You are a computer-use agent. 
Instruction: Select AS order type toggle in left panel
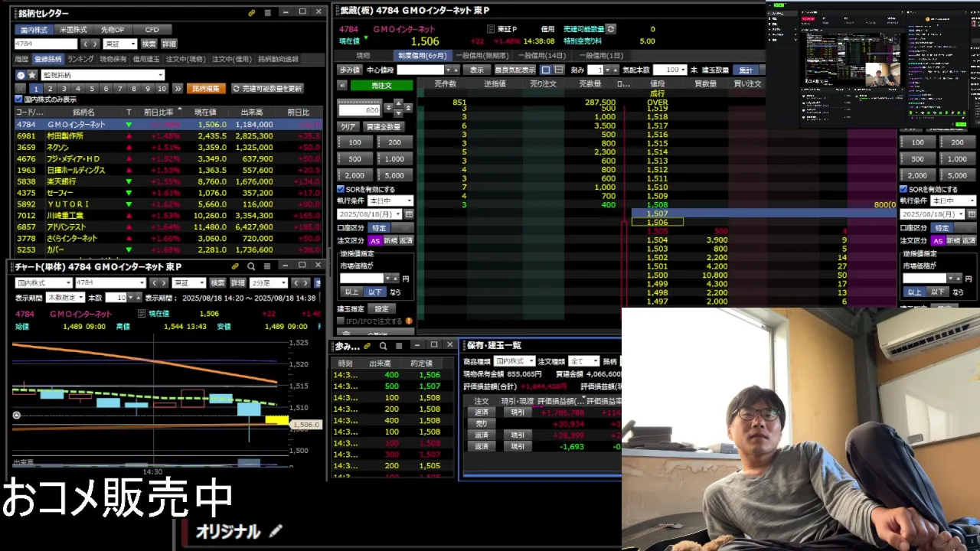[375, 240]
